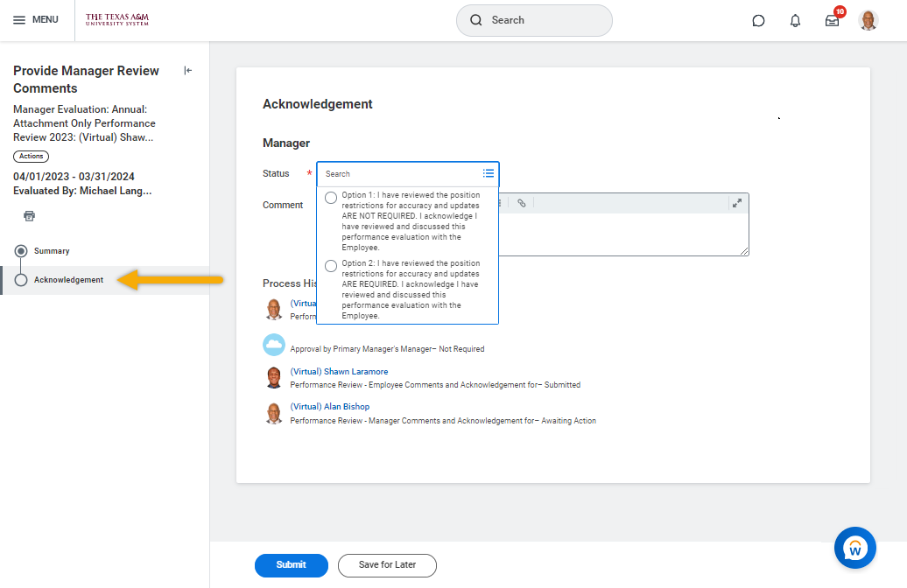The width and height of the screenshot is (907, 588).
Task: Click the notifications bell icon
Action: click(x=795, y=20)
